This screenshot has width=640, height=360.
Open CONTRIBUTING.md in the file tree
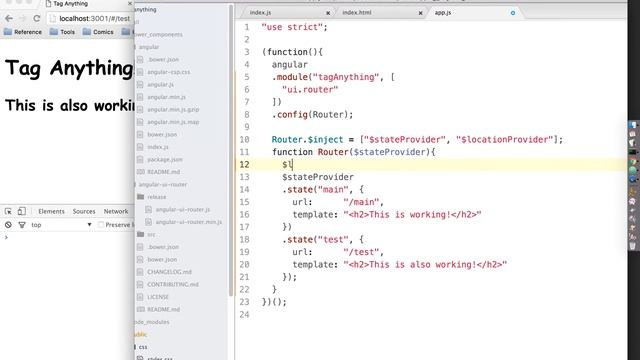[173, 284]
